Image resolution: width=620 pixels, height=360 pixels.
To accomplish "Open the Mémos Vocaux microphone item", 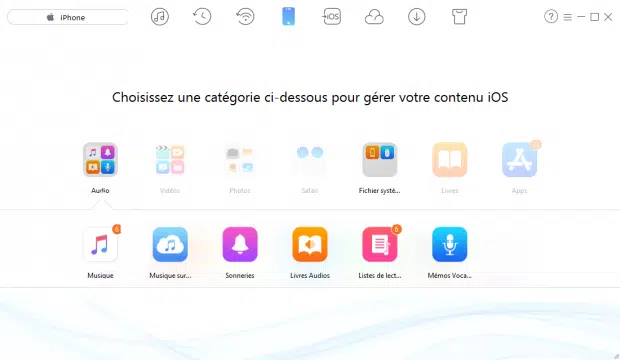I will point(450,244).
